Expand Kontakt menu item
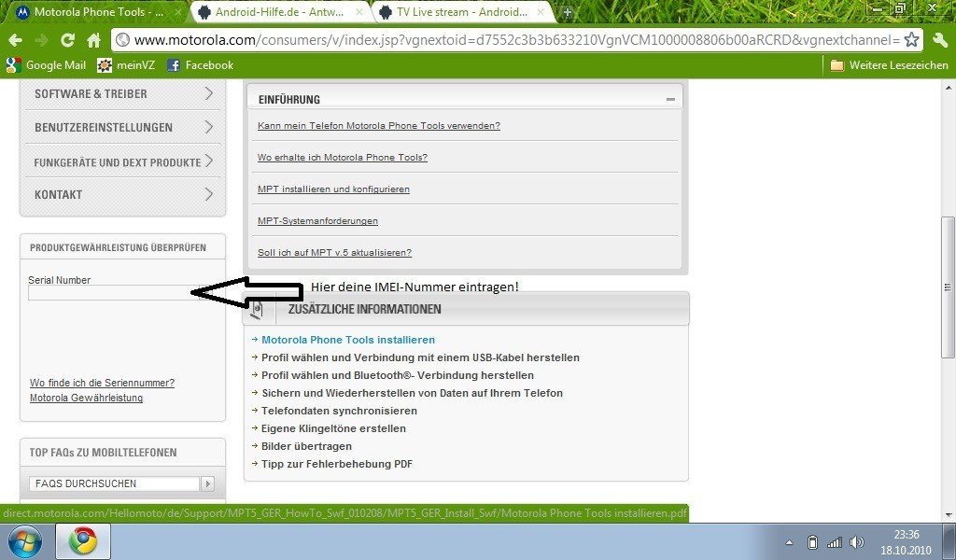 tap(122, 195)
